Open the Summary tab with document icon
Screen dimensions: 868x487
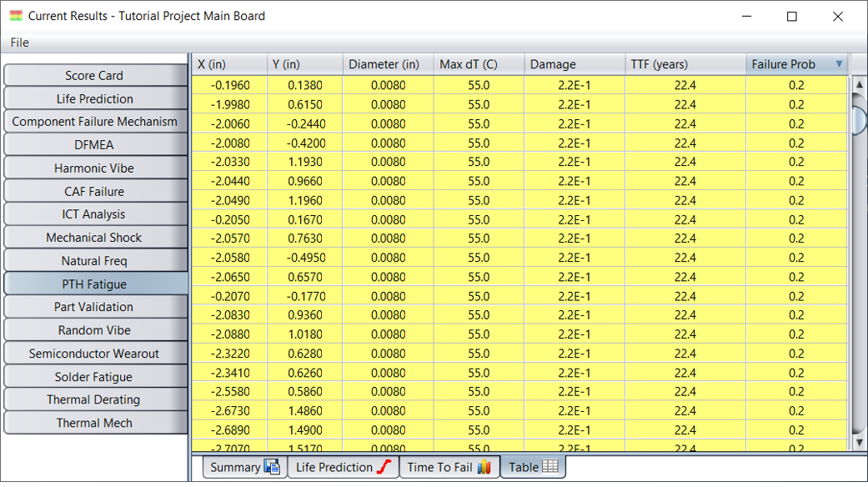[244, 467]
